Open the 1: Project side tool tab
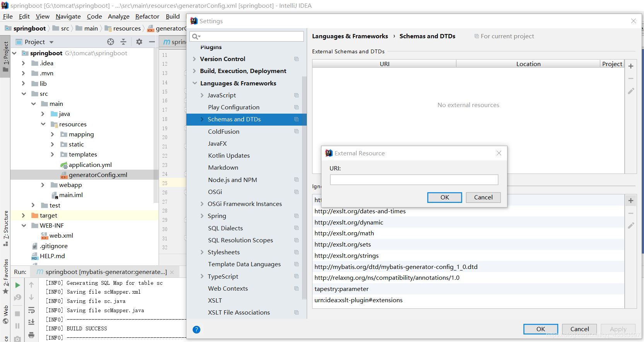This screenshot has height=342, width=644. pos(5,56)
